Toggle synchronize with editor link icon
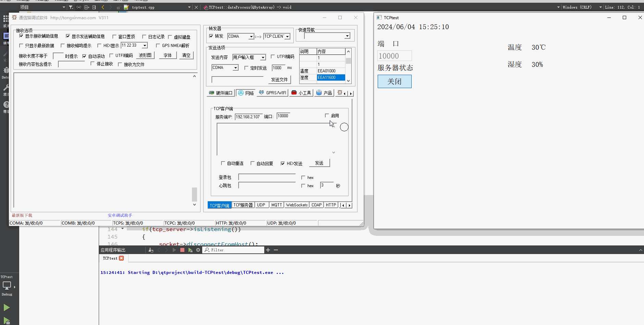This screenshot has width=644, height=325. [x=79, y=7]
